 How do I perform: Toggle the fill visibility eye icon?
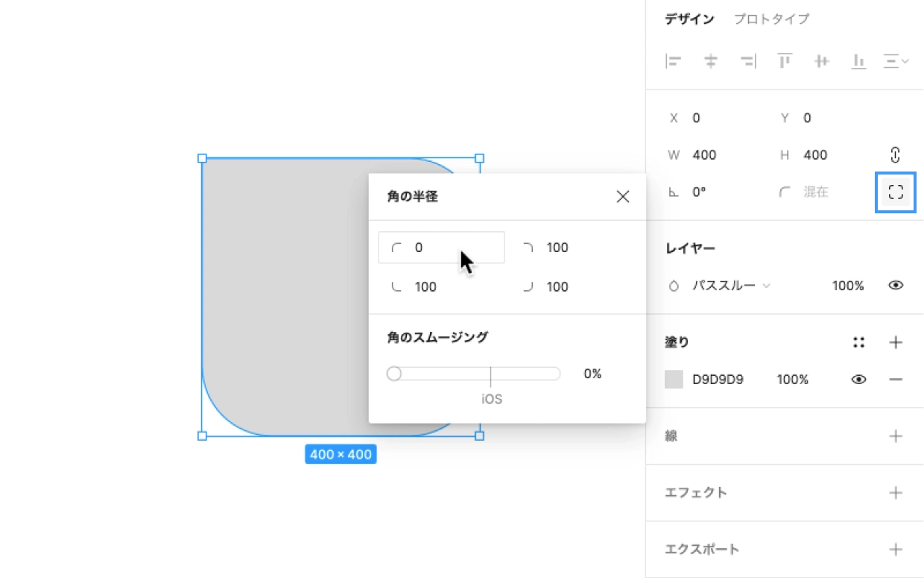click(858, 380)
